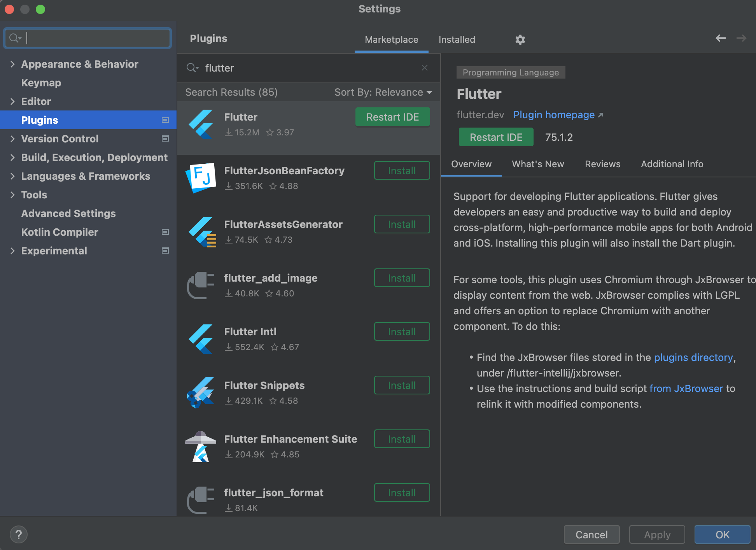Viewport: 756px width, 550px height.
Task: Click the FlutterAssetsGenerator plugin icon
Action: pyautogui.click(x=202, y=232)
